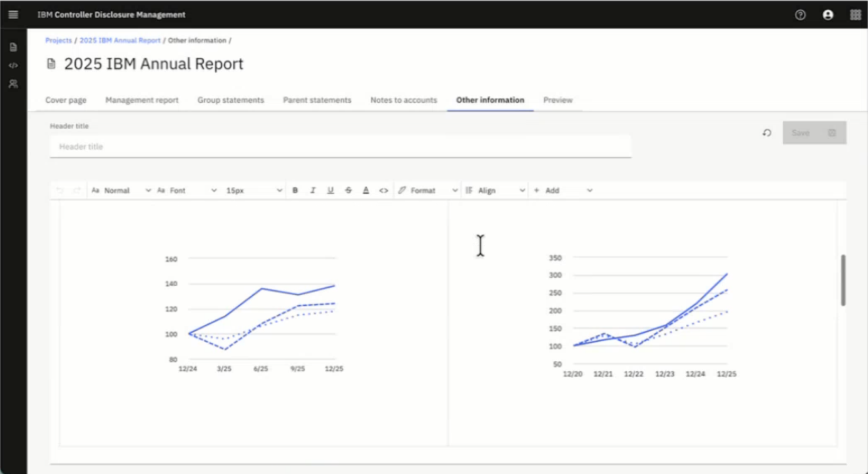The width and height of the screenshot is (868, 474).
Task: Open the Group statements tab
Action: [231, 100]
